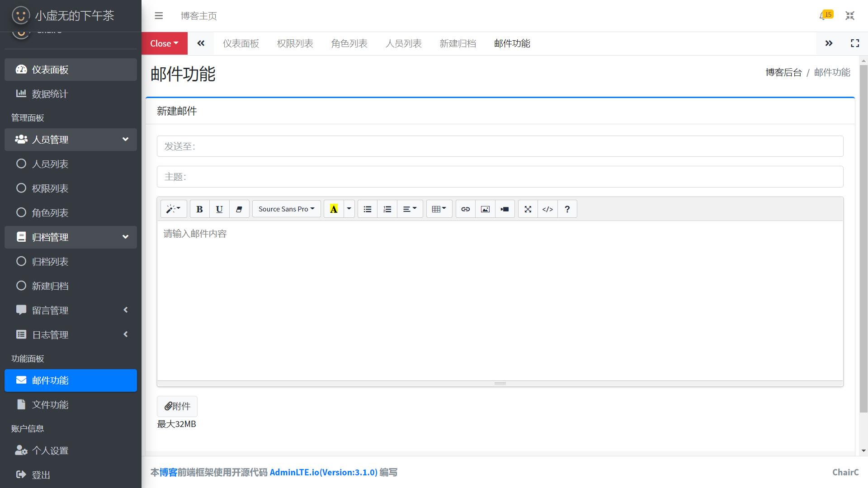This screenshot has width=868, height=488.
Task: Switch editor to code view
Action: pos(547,209)
